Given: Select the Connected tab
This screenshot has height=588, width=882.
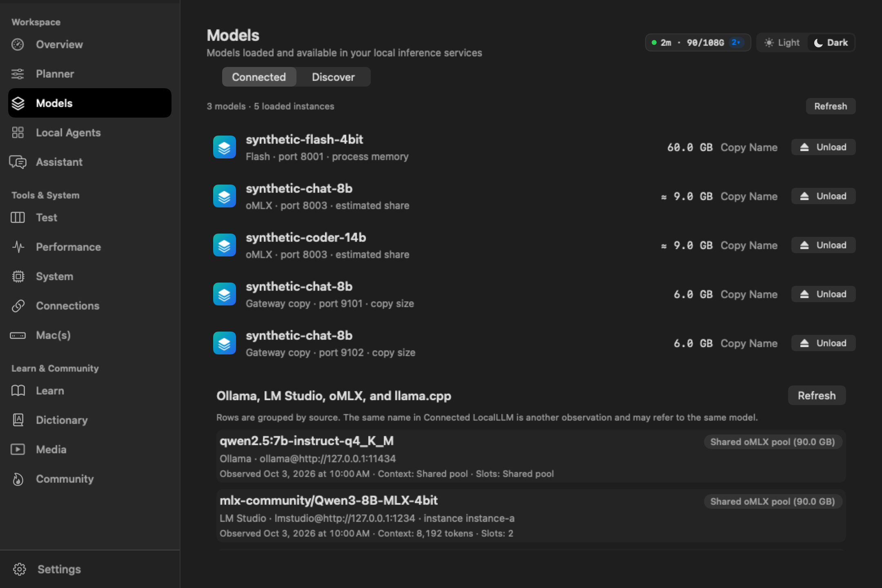Looking at the screenshot, I should tap(259, 77).
